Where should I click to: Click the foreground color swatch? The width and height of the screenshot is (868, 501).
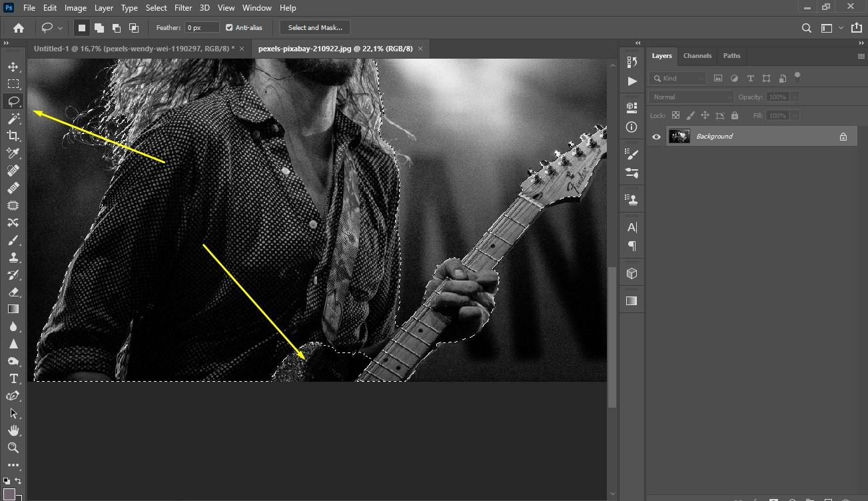tap(9, 494)
